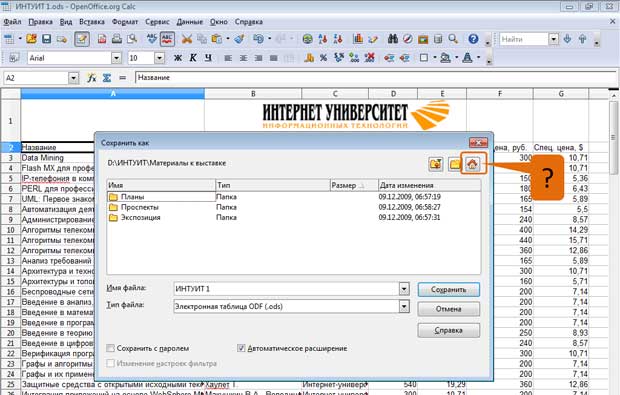The height and width of the screenshot is (395, 620).
Task: Click the Paste clipboard icon
Action: pos(216,39)
